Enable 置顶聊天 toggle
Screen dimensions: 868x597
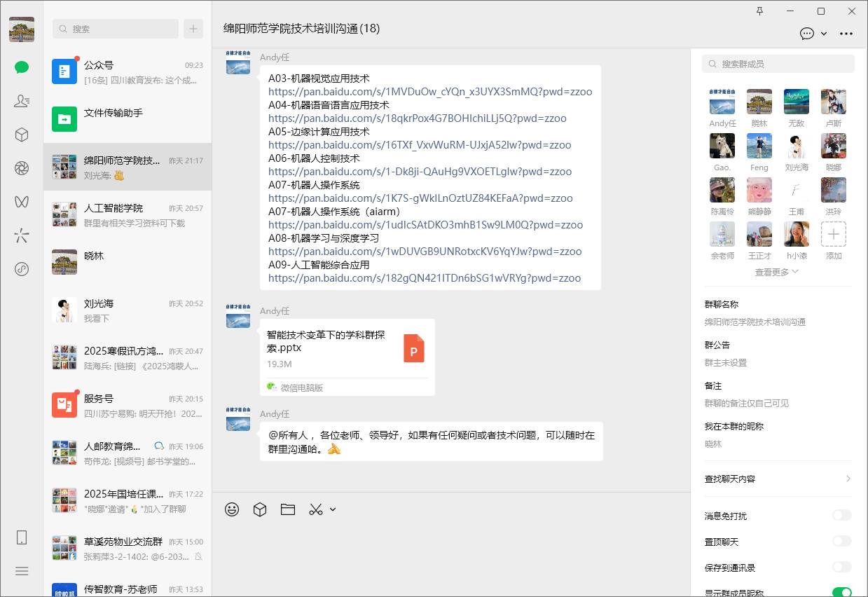tap(841, 542)
